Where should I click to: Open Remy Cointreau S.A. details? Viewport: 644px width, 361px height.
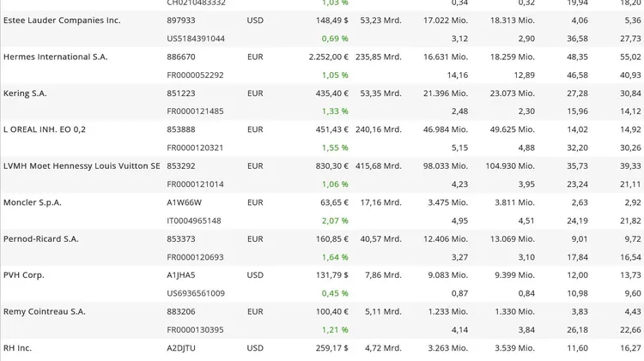(45, 311)
